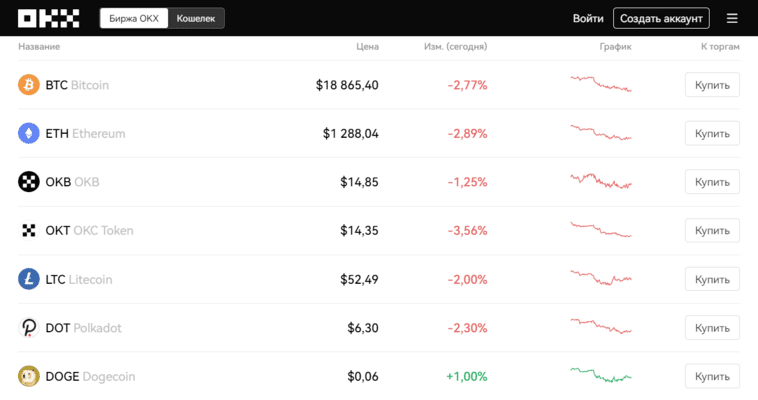This screenshot has height=400, width=758.
Task: Click the Litecoin coin icon
Action: coord(29,279)
